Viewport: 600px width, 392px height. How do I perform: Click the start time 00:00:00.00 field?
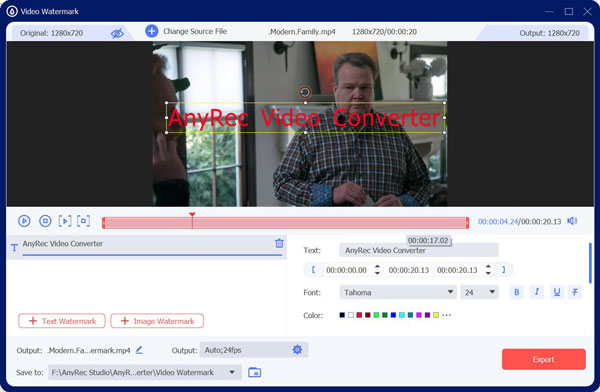point(347,270)
